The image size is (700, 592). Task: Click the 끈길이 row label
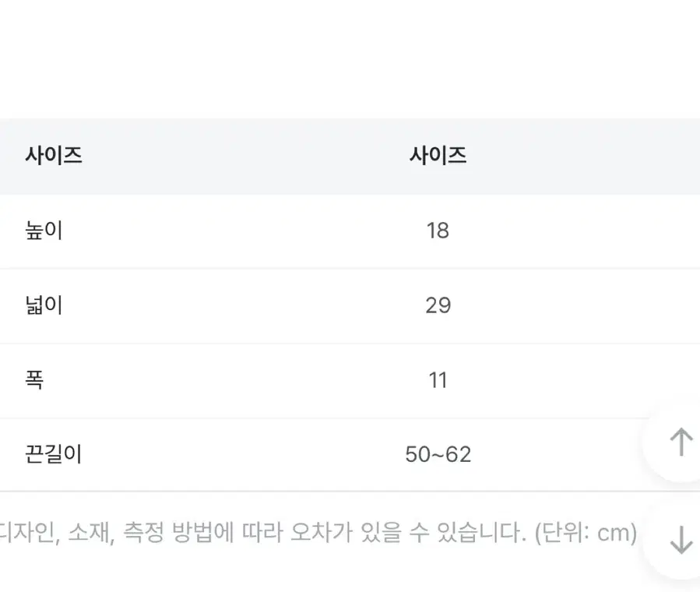54,454
